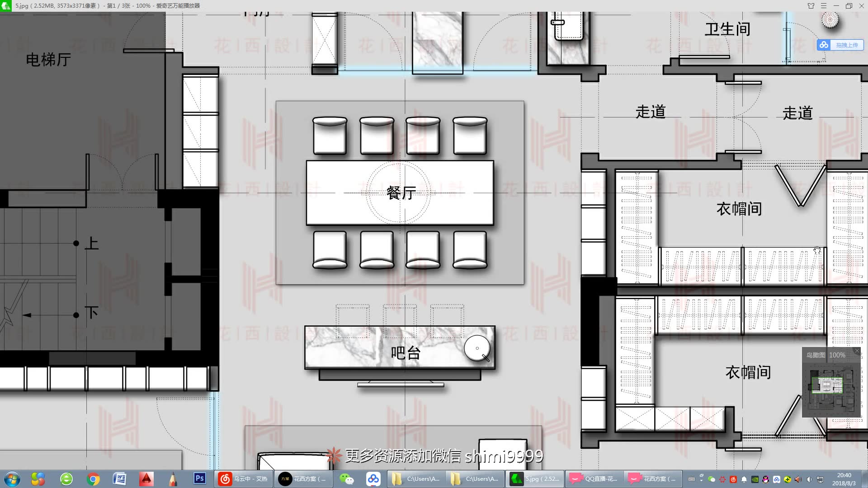Switch to second C:\Users\A... folder window
Screen dimensions: 868x488
coord(475,479)
